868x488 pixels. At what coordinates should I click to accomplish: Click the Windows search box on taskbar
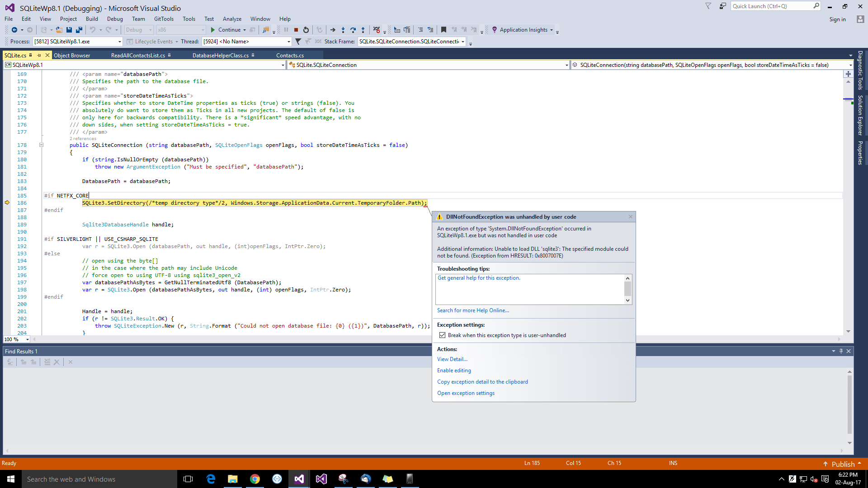point(99,479)
